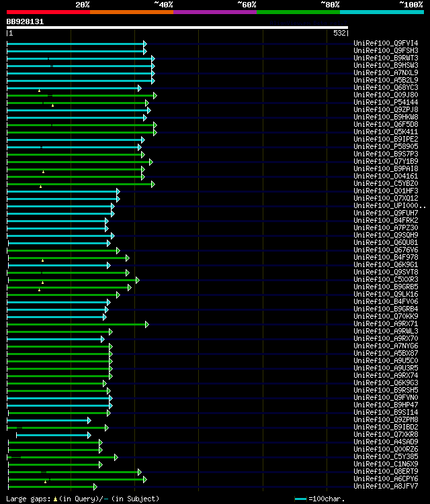Choose the UniRef100_B9S7P3 label
Screen dimensions: 430x504
coord(386,154)
